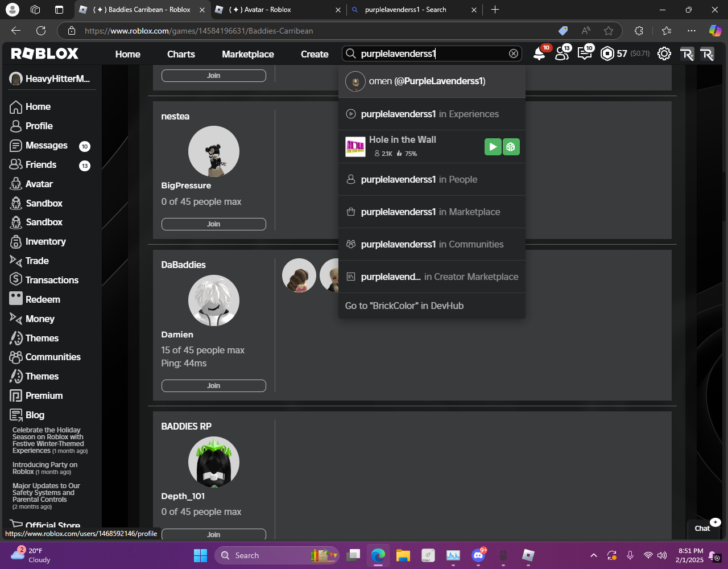
Task: Open Marketplace in the top navigation
Action: (248, 54)
